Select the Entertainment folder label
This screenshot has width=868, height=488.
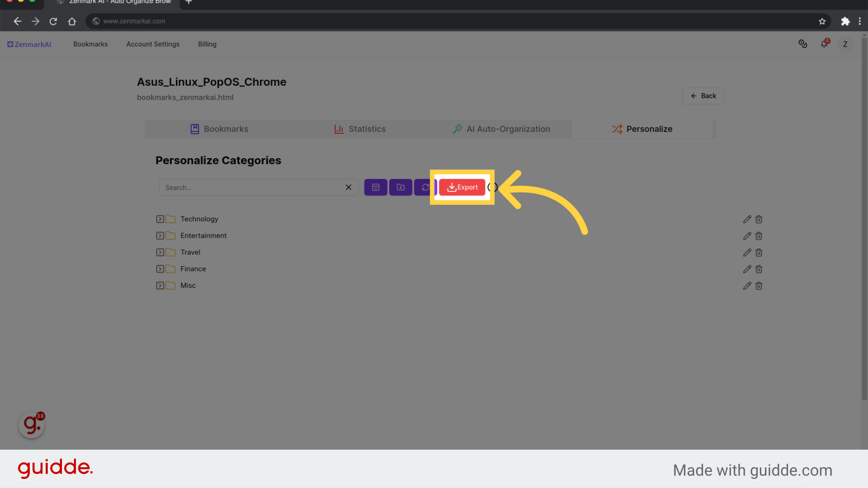point(203,236)
